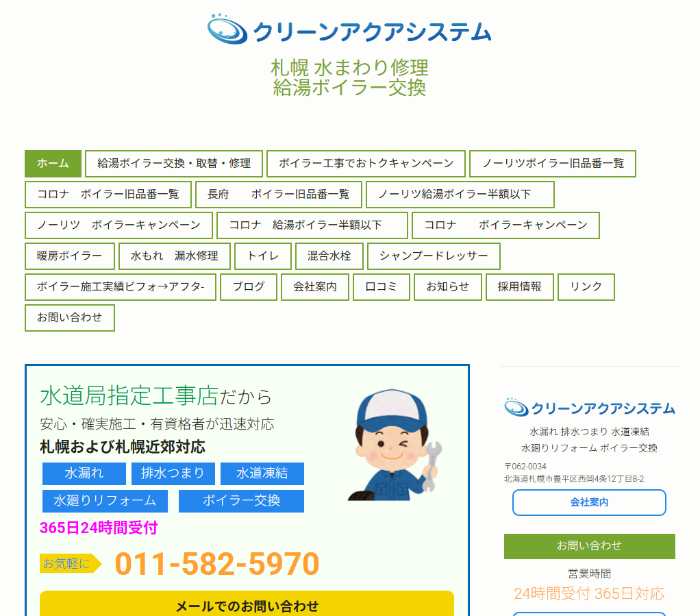This screenshot has height=616, width=700.
Task: Open the トイレ menu item
Action: pyautogui.click(x=263, y=256)
